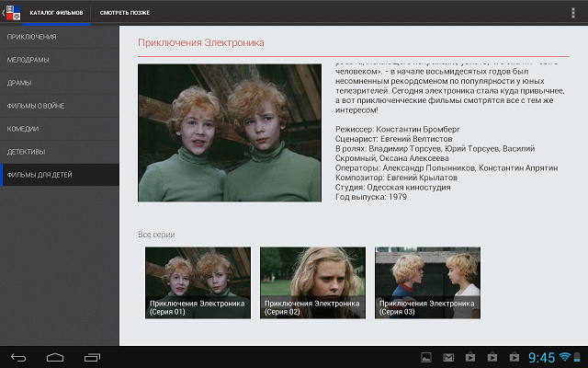Tap the battery status icon
This screenshot has width=588, height=368.
click(x=577, y=357)
